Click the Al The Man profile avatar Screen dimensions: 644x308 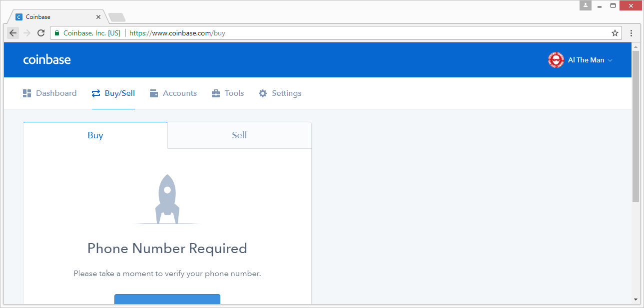[556, 60]
